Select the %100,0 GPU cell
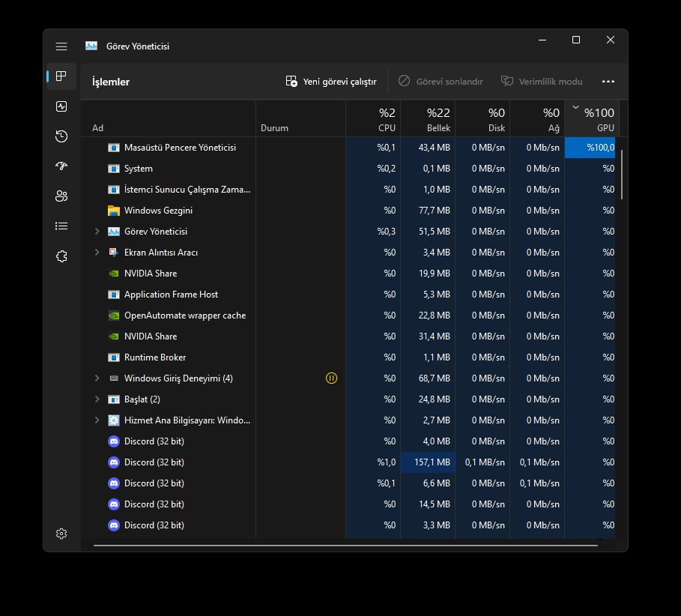Screen dimensions: 681x616 [590, 148]
